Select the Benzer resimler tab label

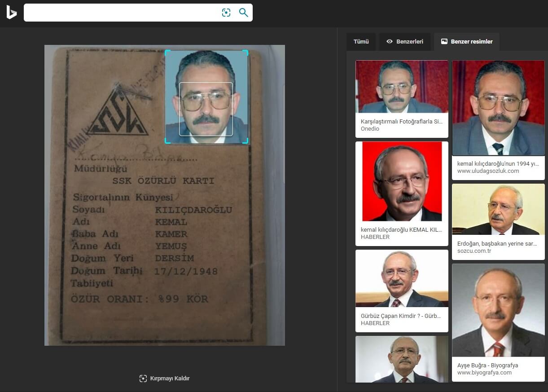471,41
